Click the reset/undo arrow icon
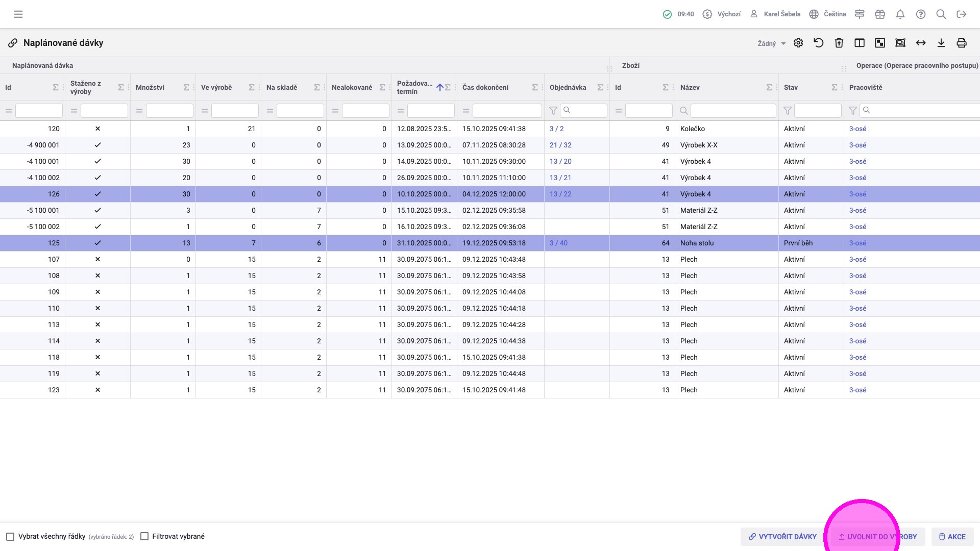Viewport: 980px width, 551px height. click(819, 43)
